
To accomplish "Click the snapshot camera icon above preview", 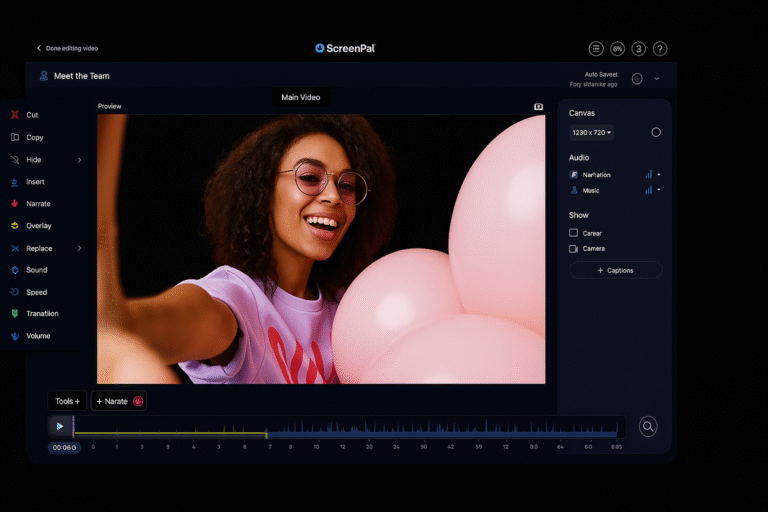I will 538,106.
